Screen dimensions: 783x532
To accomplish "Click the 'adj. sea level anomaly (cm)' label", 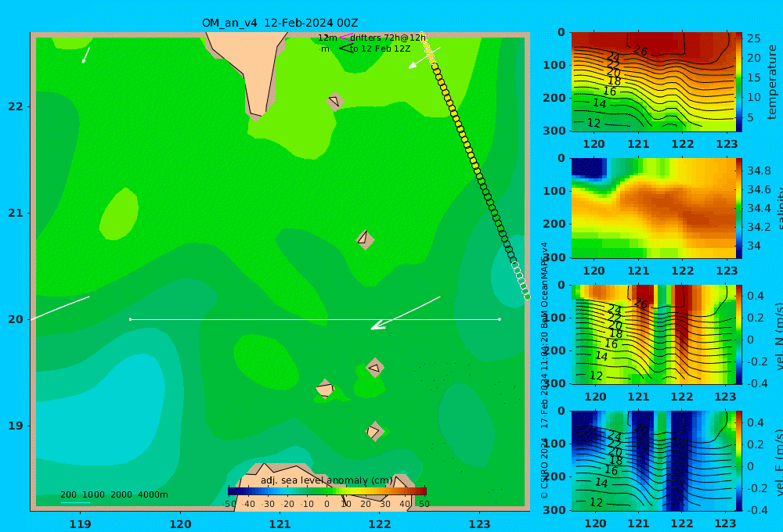I will tap(327, 480).
